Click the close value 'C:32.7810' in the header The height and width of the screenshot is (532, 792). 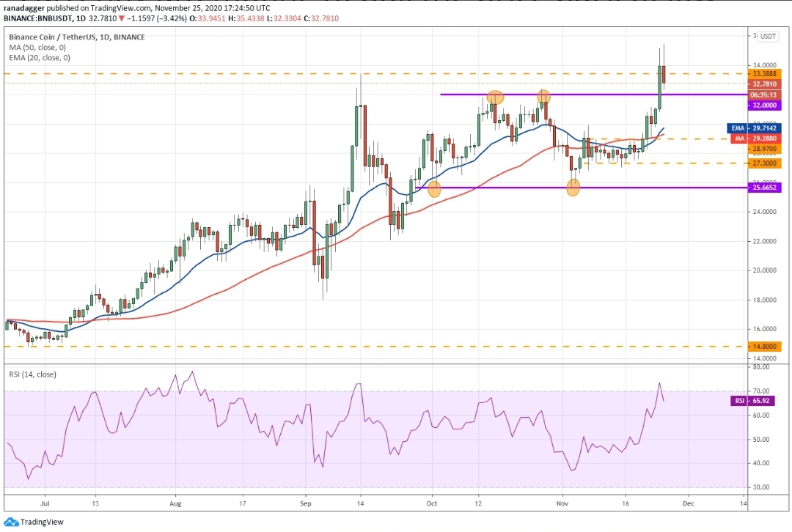click(321, 18)
